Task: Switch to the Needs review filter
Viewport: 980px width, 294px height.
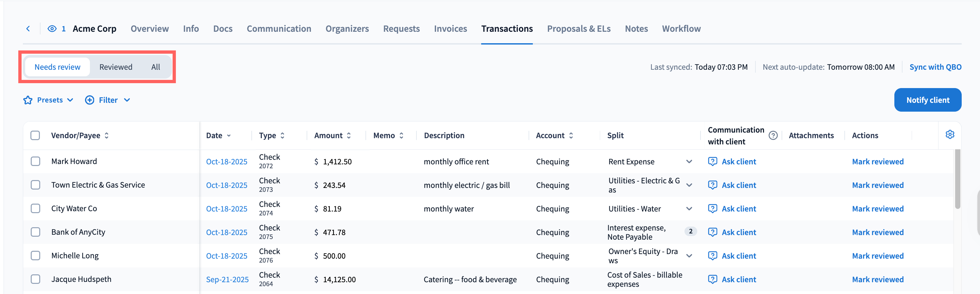Action: [x=58, y=67]
